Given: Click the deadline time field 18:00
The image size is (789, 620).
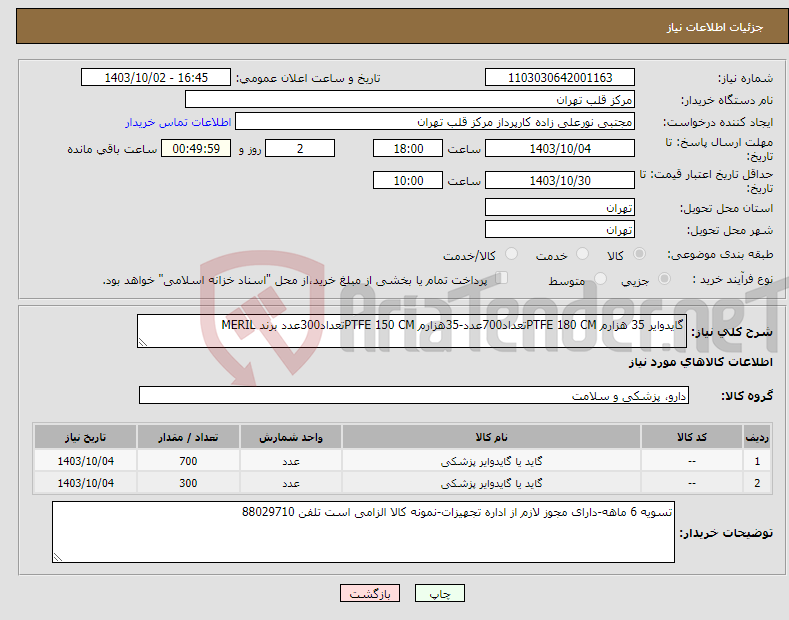Looking at the screenshot, I should [408, 148].
